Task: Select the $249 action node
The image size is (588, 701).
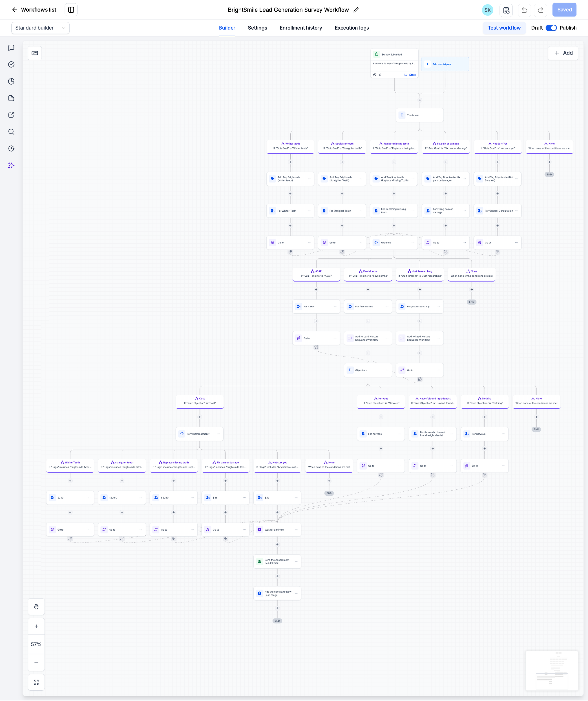Action: (70, 498)
